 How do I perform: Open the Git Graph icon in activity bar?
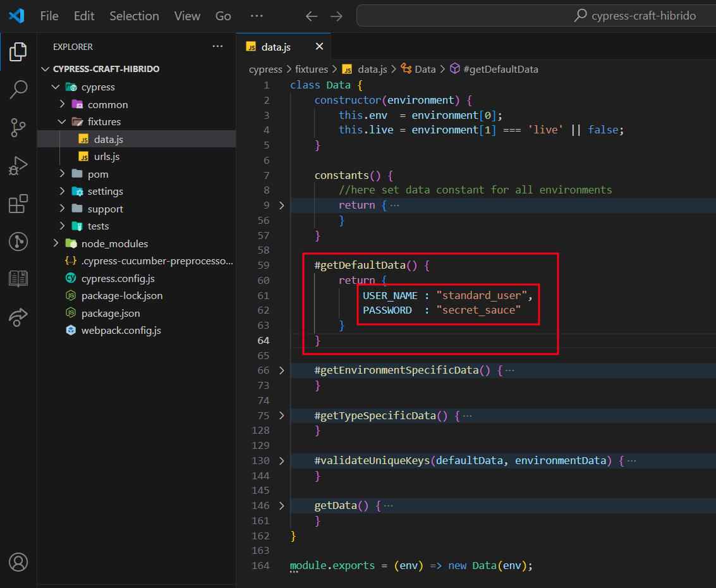(18, 242)
